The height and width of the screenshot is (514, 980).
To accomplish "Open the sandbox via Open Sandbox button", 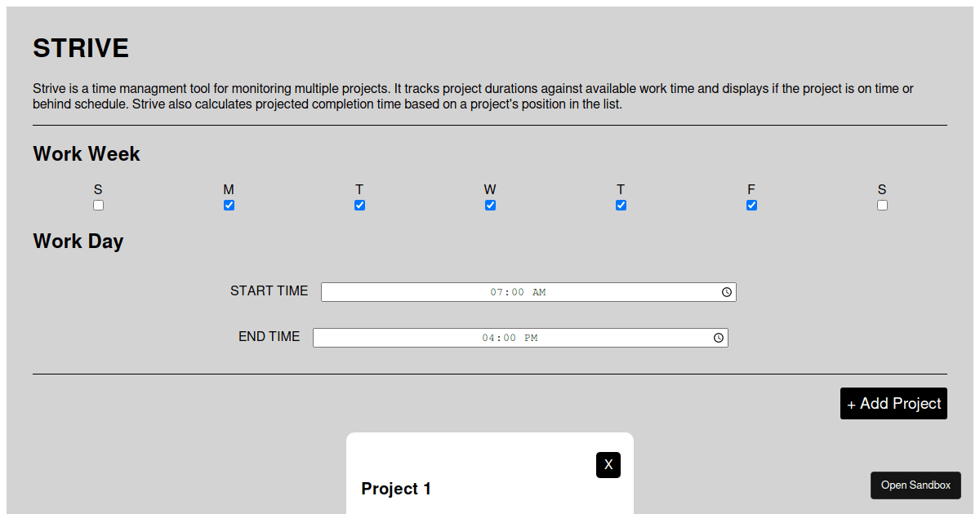I will tap(915, 485).
